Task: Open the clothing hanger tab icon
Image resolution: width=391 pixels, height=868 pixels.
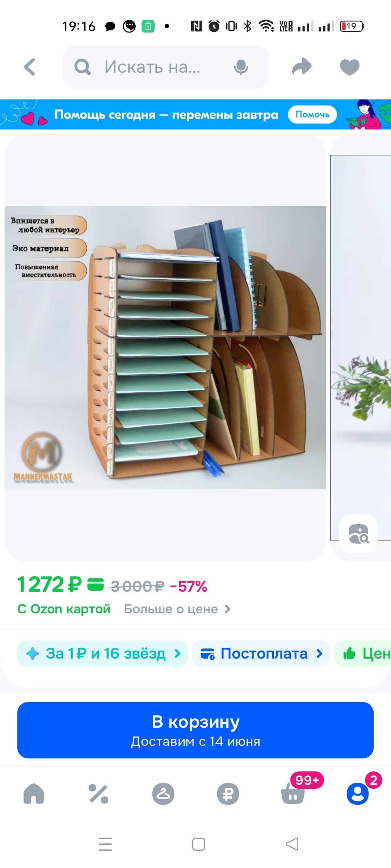Action: [163, 793]
